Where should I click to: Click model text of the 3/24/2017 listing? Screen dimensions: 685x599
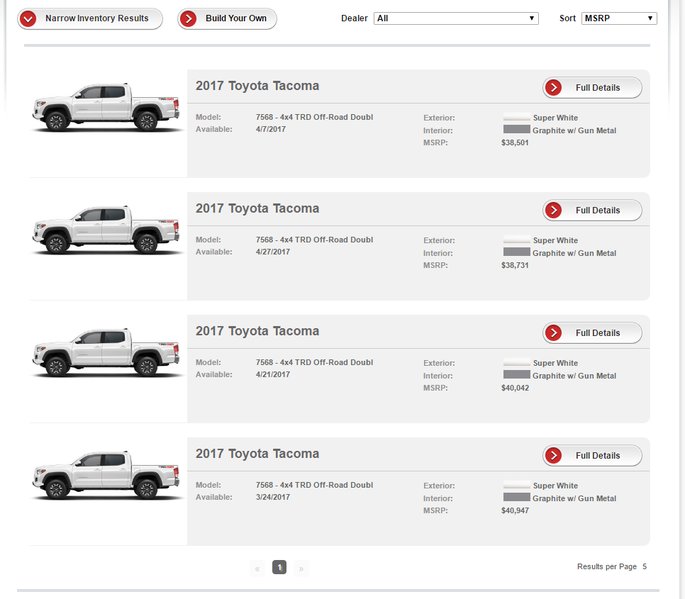[x=315, y=485]
